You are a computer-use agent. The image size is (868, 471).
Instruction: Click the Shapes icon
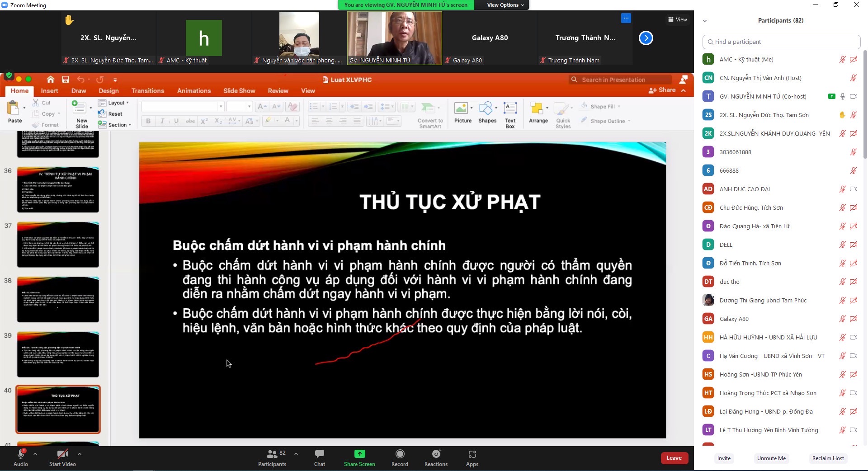pyautogui.click(x=486, y=108)
